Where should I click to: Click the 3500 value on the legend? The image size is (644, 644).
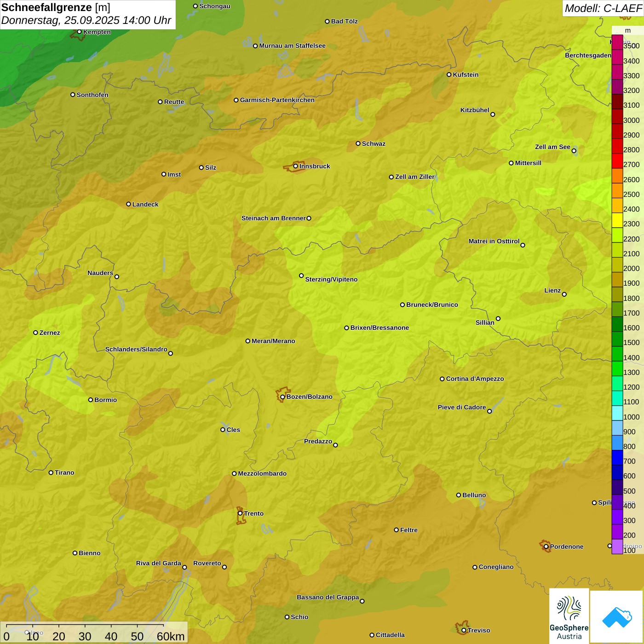[x=631, y=46]
